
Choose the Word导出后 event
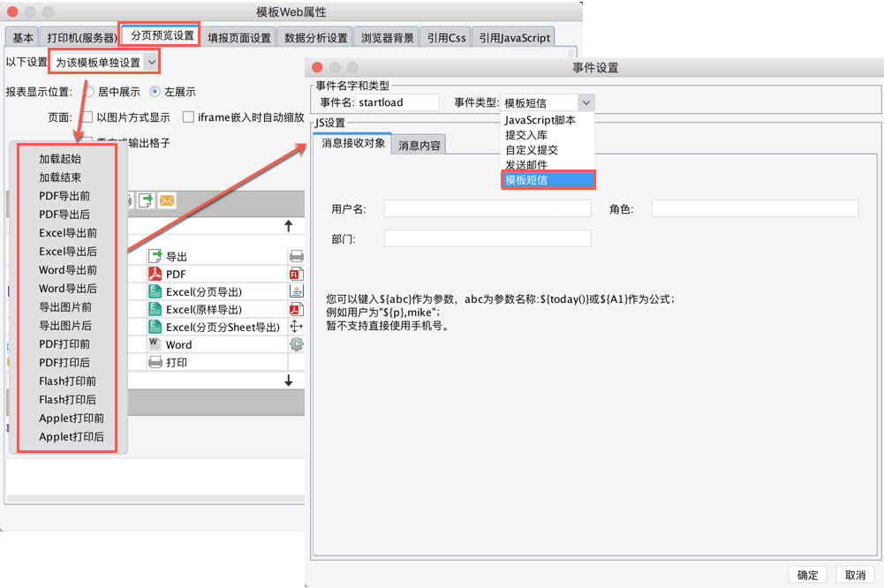tap(67, 288)
